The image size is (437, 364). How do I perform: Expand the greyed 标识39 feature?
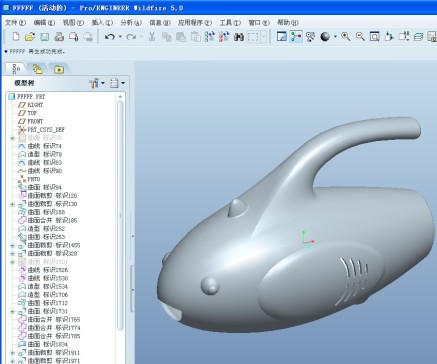(13, 138)
